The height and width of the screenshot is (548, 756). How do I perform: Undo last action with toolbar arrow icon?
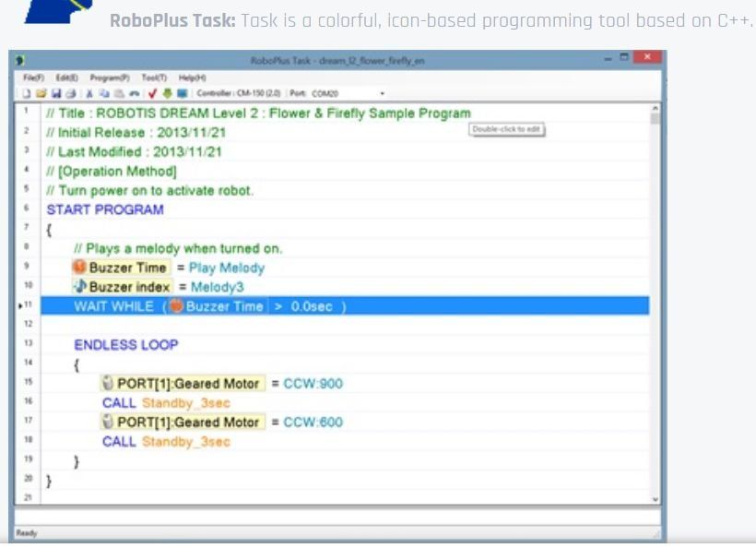coord(134,93)
